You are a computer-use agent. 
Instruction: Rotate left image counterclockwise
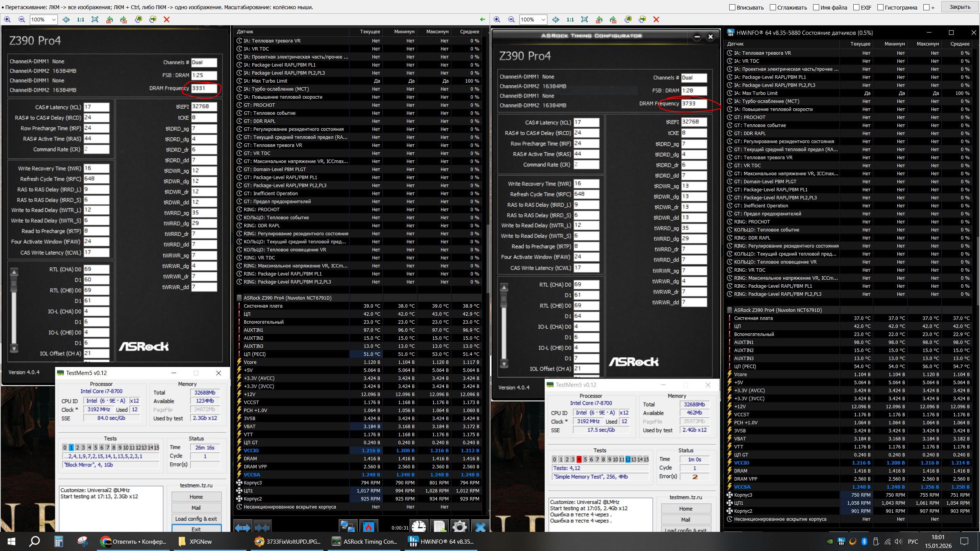(x=110, y=20)
